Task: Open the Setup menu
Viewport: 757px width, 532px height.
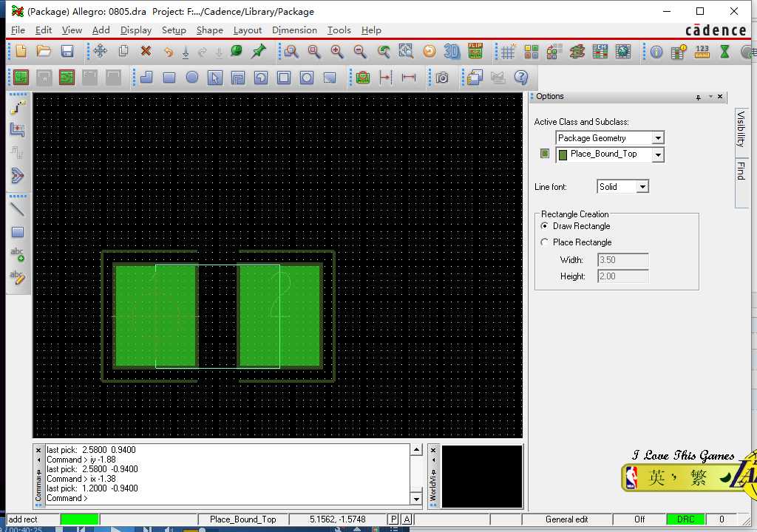Action: 174,30
